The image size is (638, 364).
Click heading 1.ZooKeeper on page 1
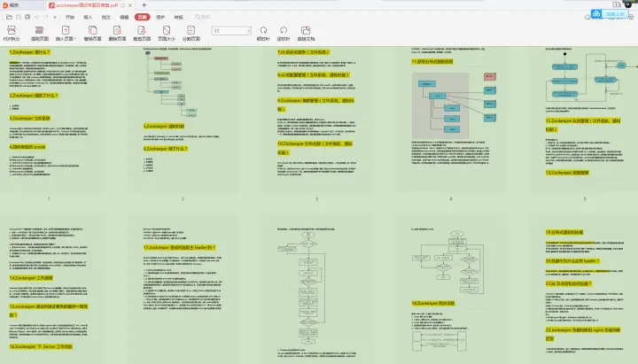(x=30, y=52)
